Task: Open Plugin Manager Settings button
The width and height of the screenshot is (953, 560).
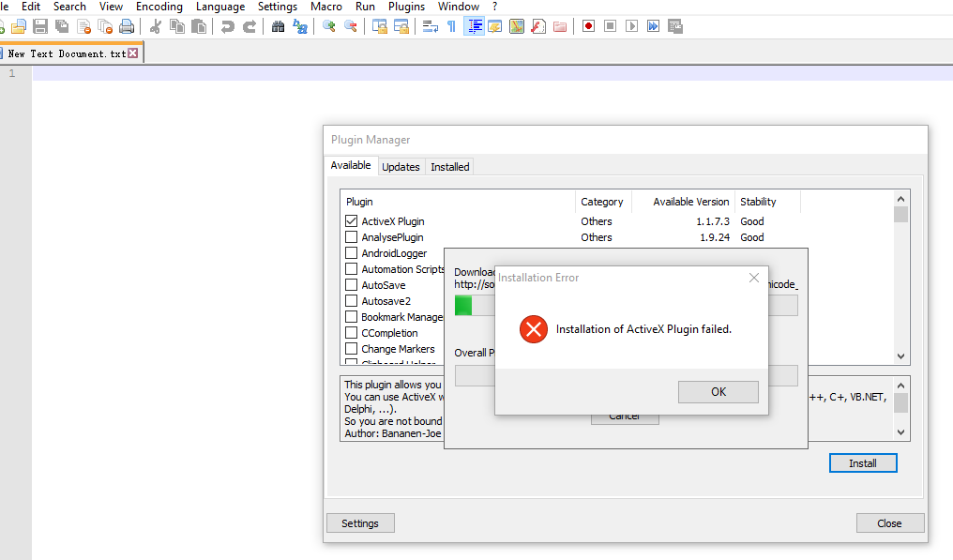Action: (x=360, y=523)
